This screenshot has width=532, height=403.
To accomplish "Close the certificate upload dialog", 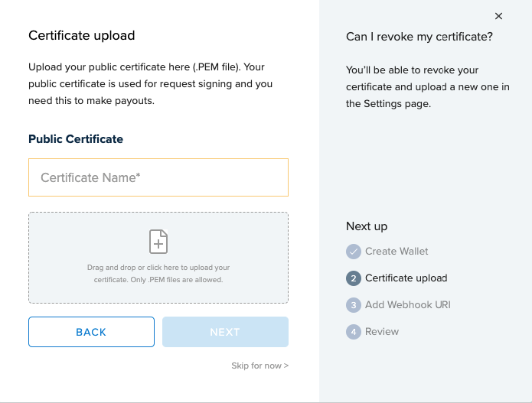I will point(498,16).
